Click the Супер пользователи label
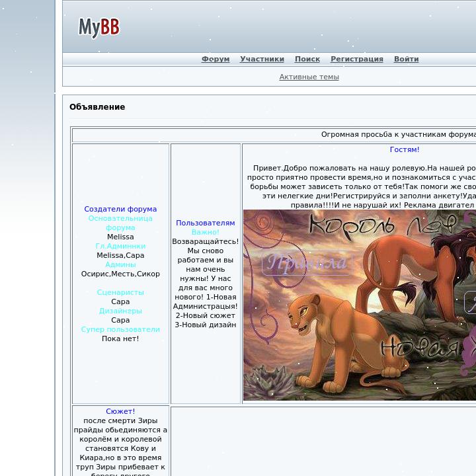476x476 pixels. [x=120, y=329]
